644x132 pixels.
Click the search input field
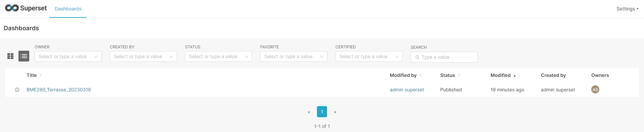[444, 57]
